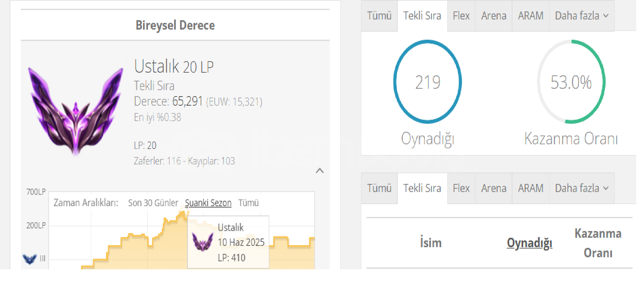The height and width of the screenshot is (303, 644).
Task: Click the large Ustalık rank emblem
Action: [76, 110]
